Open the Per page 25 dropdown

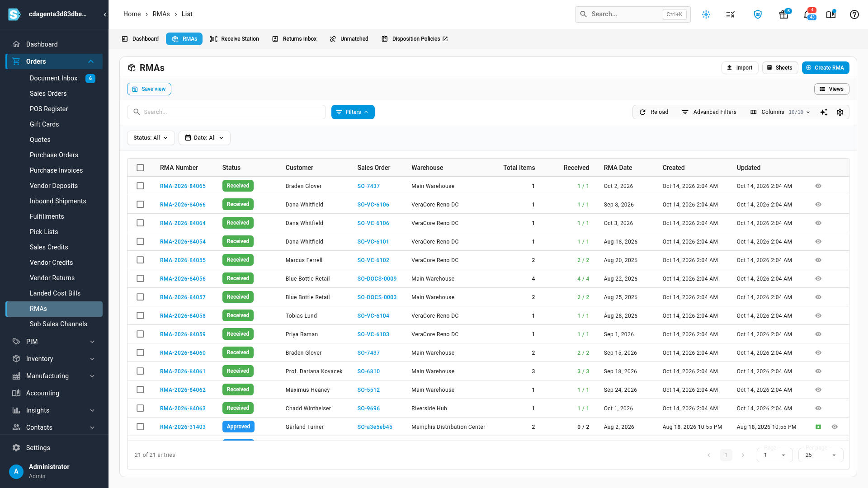pyautogui.click(x=821, y=455)
